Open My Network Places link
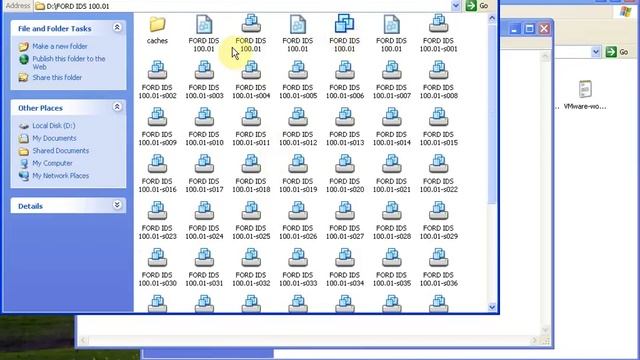The height and width of the screenshot is (360, 640). pos(61,176)
